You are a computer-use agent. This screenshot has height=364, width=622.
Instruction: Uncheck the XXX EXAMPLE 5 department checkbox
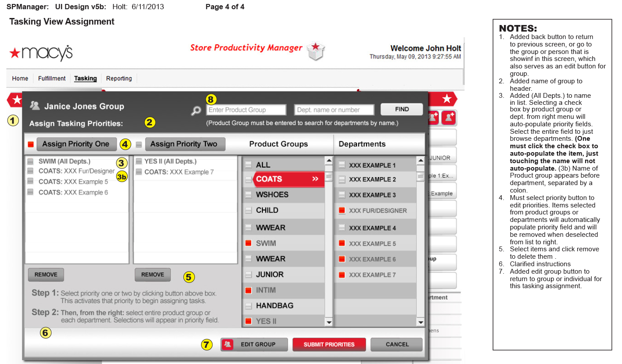[x=342, y=243]
